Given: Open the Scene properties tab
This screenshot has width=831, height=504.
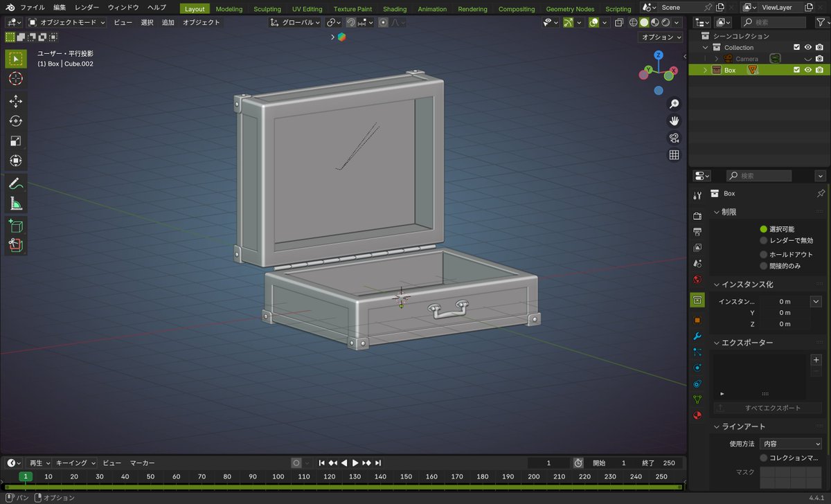Looking at the screenshot, I should pyautogui.click(x=697, y=263).
